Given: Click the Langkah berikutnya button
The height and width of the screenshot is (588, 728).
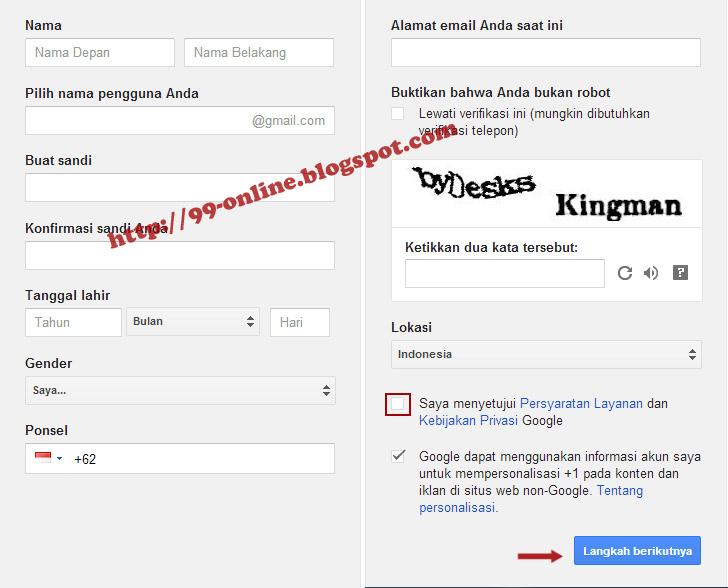Looking at the screenshot, I should [x=637, y=551].
